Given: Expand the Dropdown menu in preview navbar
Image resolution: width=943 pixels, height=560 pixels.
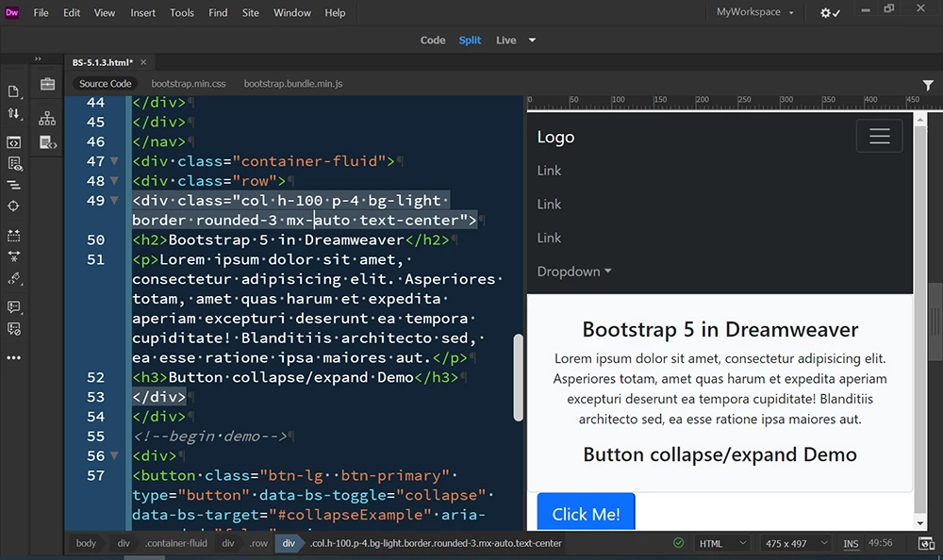Looking at the screenshot, I should (x=574, y=272).
